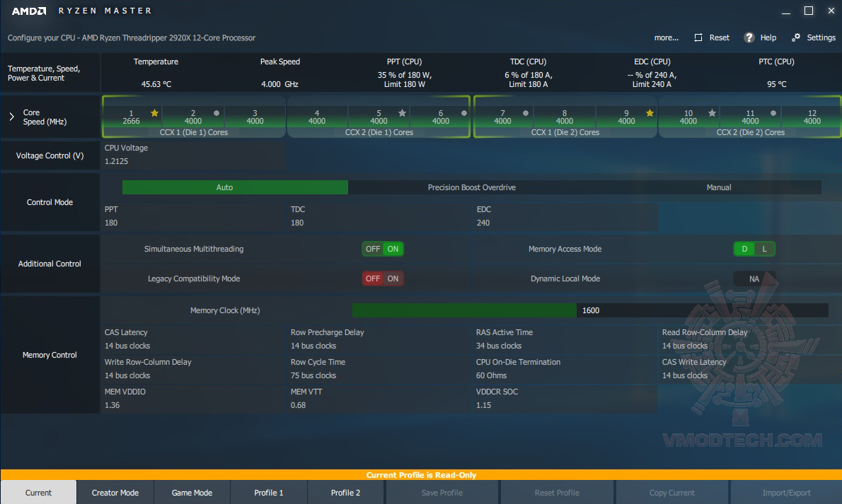Viewport: 842px width, 504px height.
Task: Click the gold star on core 9
Action: [x=650, y=112]
